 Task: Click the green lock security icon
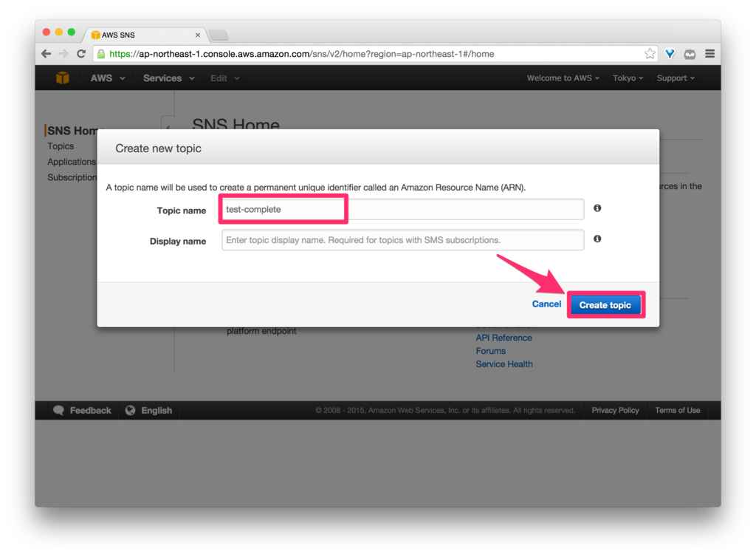(101, 54)
